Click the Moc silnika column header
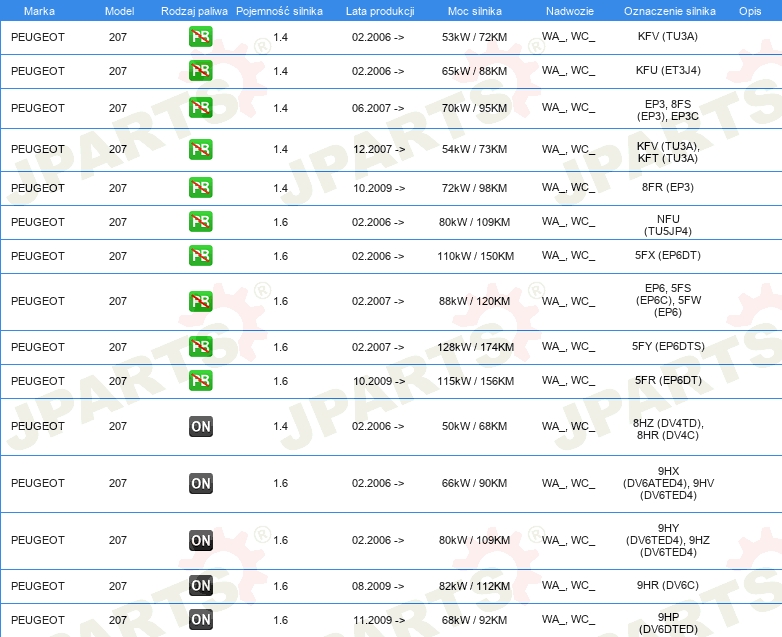Viewport: 782px width, 637px height. pyautogui.click(x=475, y=11)
